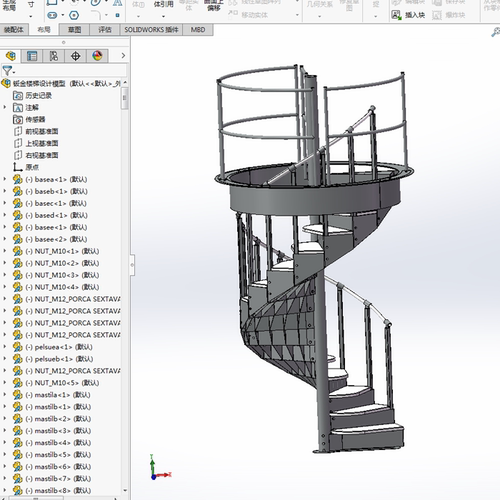Viewport: 500px width, 500px height.
Task: Switch to the 草图 ribbon tab
Action: [75, 30]
